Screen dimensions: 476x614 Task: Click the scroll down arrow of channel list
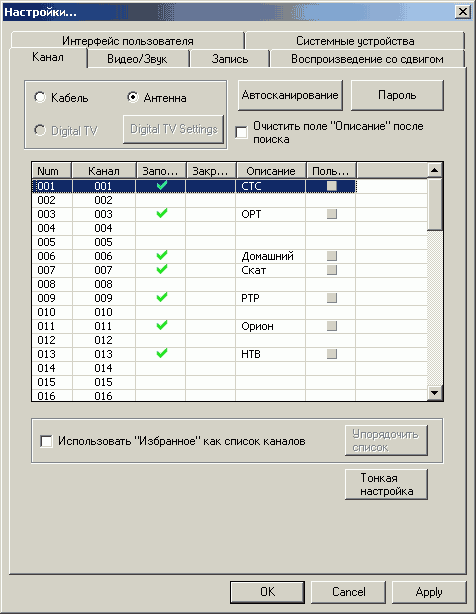pos(435,393)
